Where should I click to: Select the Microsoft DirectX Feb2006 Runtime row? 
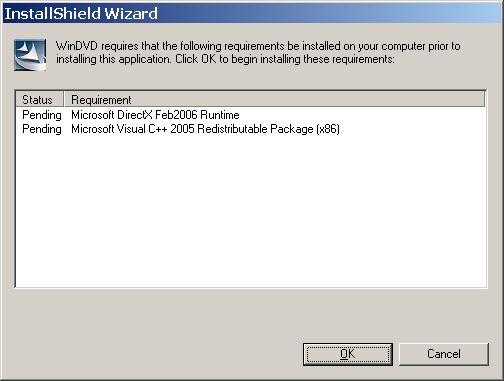point(251,115)
